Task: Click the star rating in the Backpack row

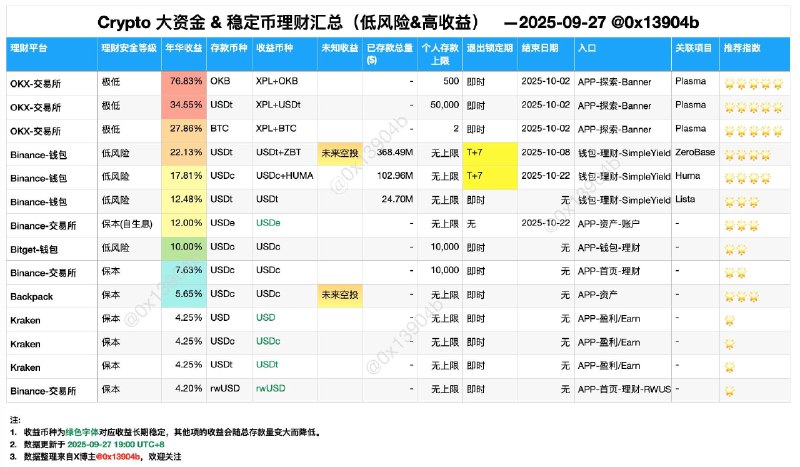Action: (x=741, y=297)
